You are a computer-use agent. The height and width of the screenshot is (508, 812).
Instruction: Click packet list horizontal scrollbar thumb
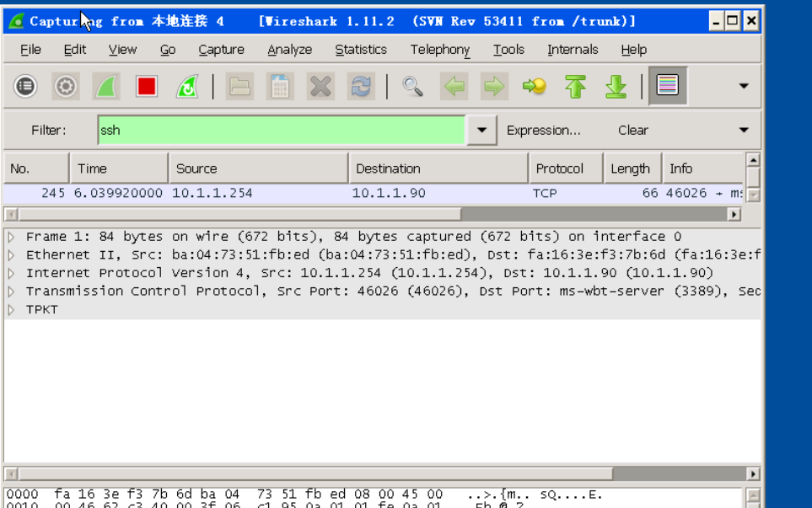[x=239, y=214]
